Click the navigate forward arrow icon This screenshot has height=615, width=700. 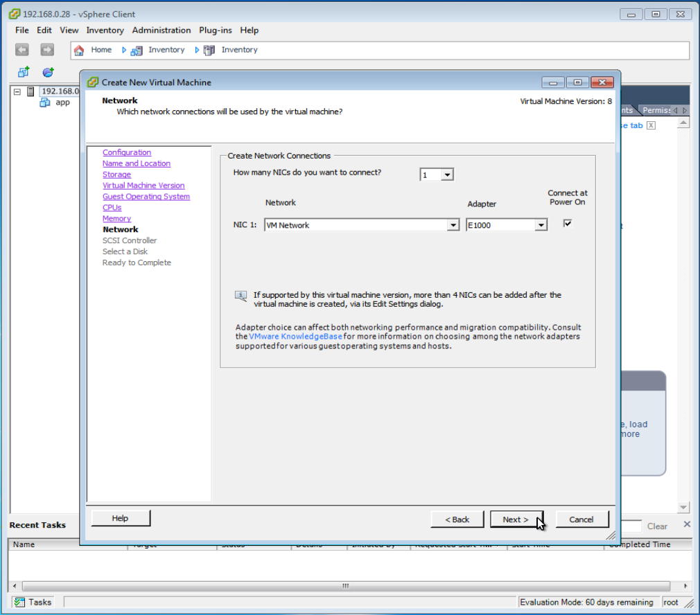(47, 49)
